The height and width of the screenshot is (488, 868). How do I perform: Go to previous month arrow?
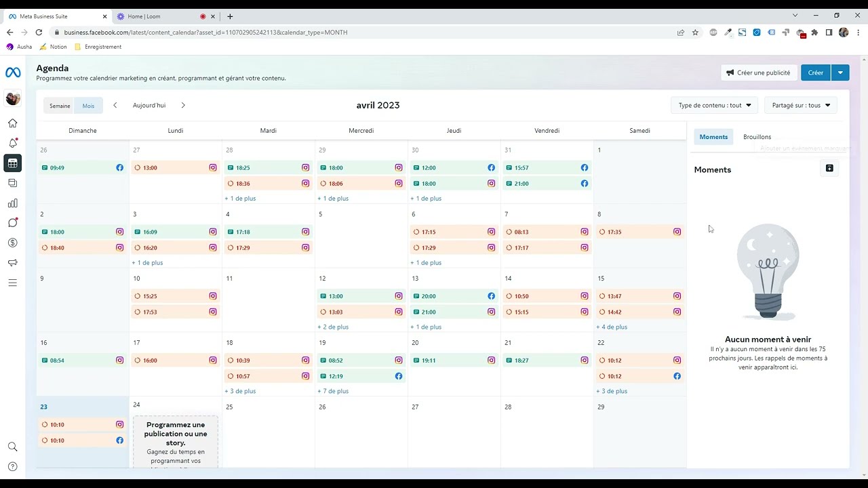(x=115, y=105)
